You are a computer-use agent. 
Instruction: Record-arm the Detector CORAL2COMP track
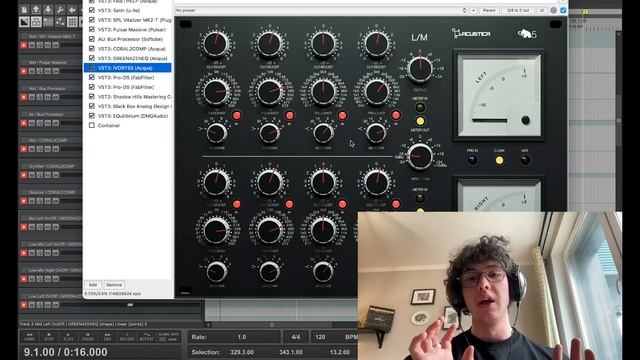[24, 201]
